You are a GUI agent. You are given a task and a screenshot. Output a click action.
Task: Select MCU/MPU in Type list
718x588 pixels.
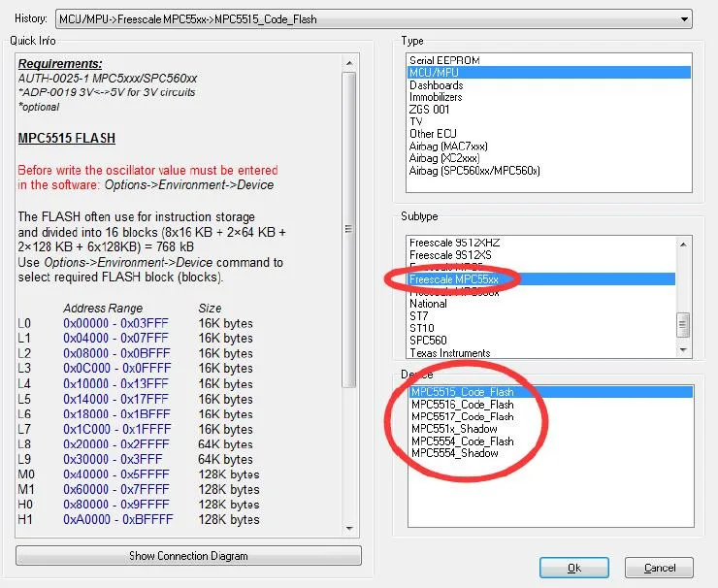(549, 73)
